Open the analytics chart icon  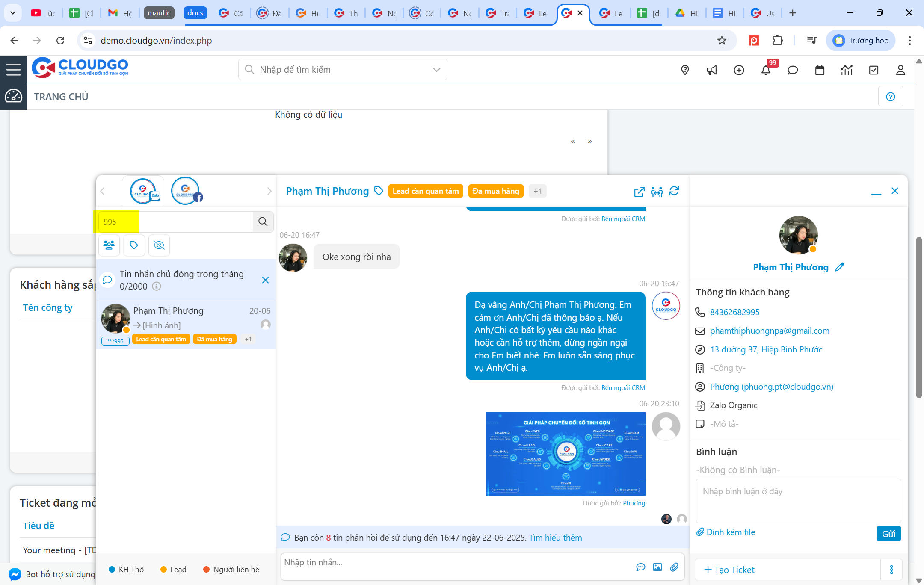point(847,70)
